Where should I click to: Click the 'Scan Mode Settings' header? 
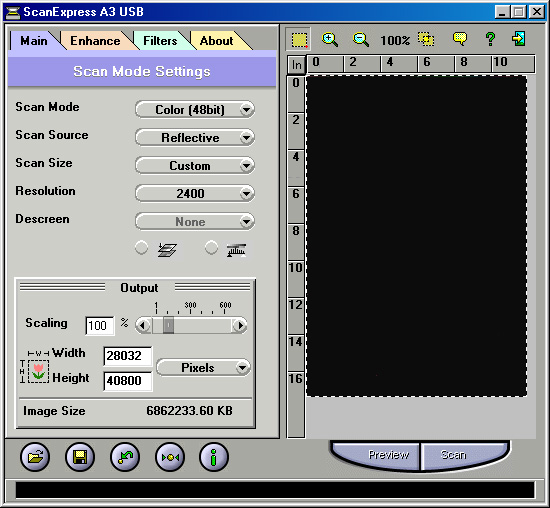pyautogui.click(x=142, y=71)
